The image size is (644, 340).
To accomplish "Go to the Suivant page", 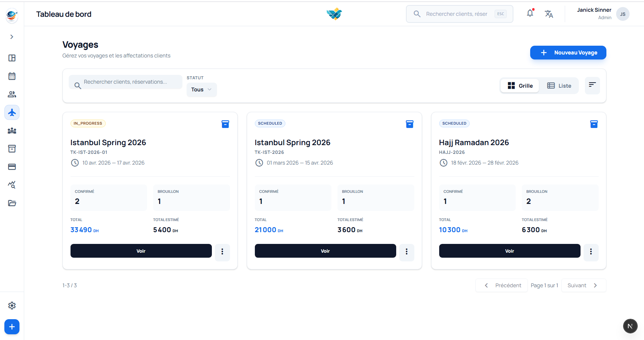I will click(583, 285).
